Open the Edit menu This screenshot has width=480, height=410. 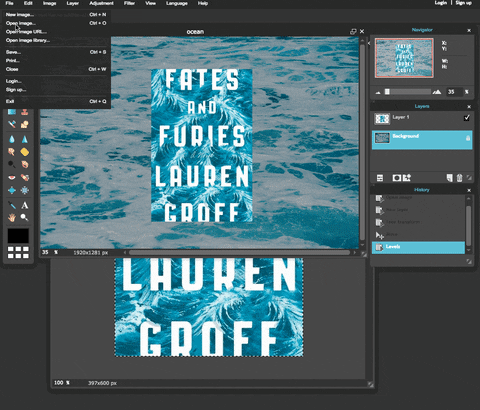(x=28, y=3)
